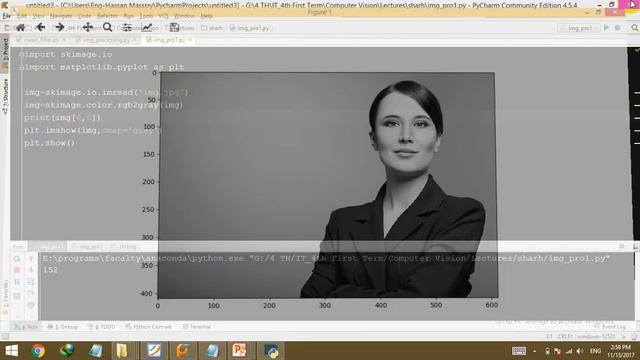Open the Event Log button
The image size is (640, 360).
click(611, 327)
